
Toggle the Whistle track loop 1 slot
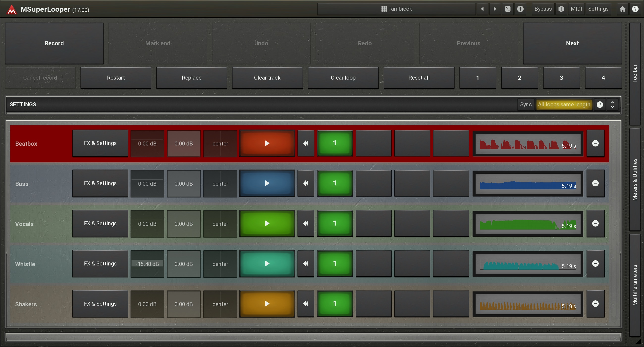(334, 263)
